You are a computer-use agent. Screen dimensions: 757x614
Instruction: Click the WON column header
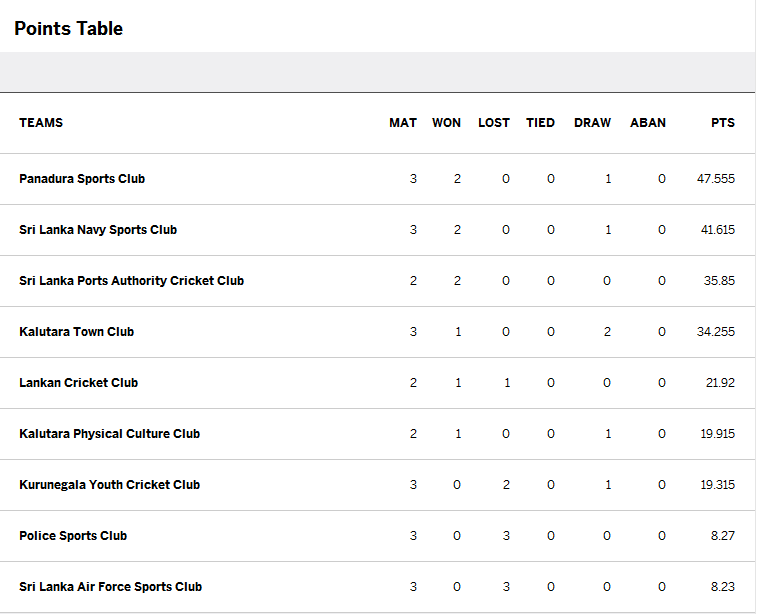[x=446, y=123]
